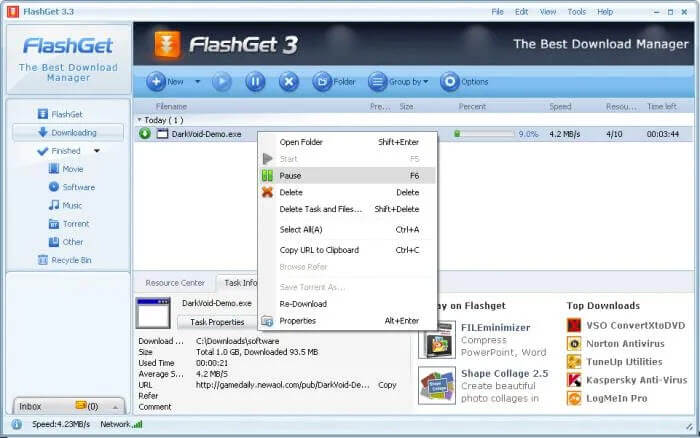Select the DarkVoid-Demo.exe file row
The width and height of the screenshot is (700, 438).
click(413, 133)
